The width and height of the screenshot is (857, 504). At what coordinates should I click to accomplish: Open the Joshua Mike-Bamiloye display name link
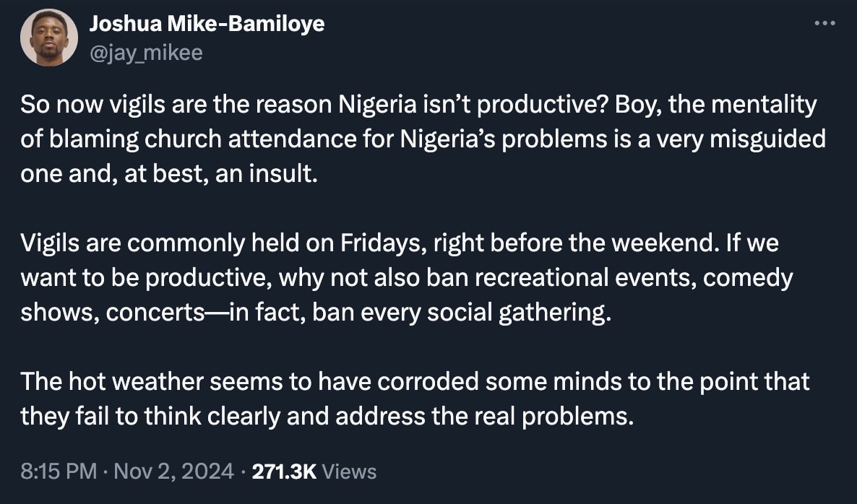pos(207,24)
